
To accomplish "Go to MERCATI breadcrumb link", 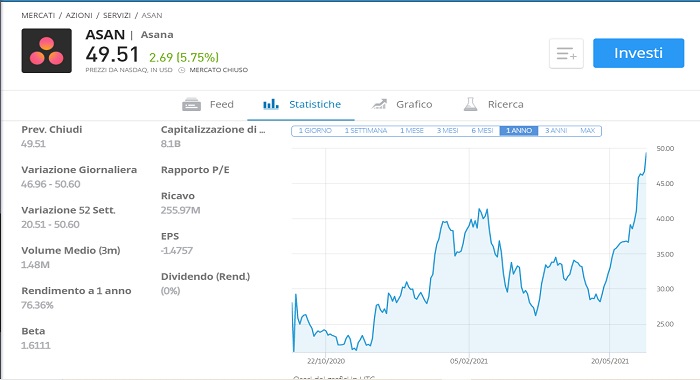I will 38,16.
